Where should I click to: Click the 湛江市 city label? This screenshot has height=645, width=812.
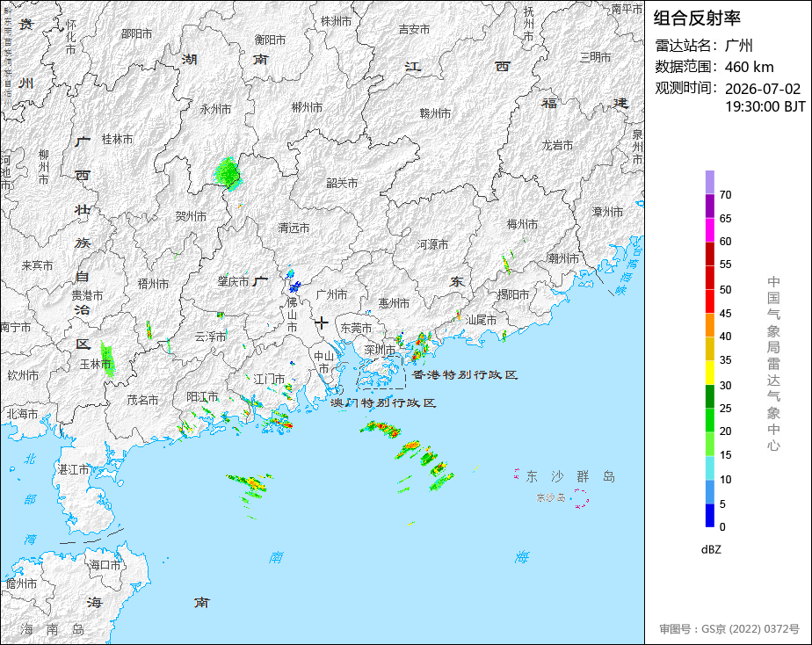coord(74,469)
